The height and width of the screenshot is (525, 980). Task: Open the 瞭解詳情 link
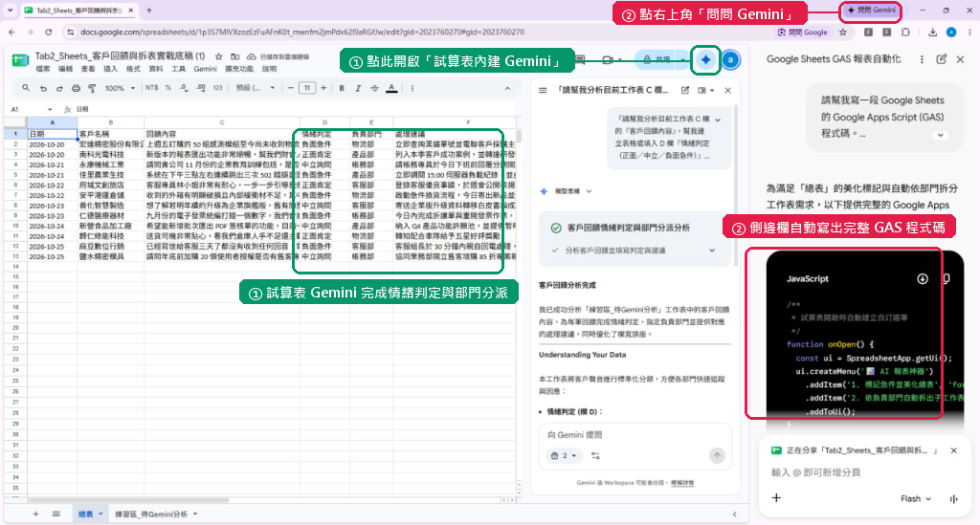(x=682, y=483)
